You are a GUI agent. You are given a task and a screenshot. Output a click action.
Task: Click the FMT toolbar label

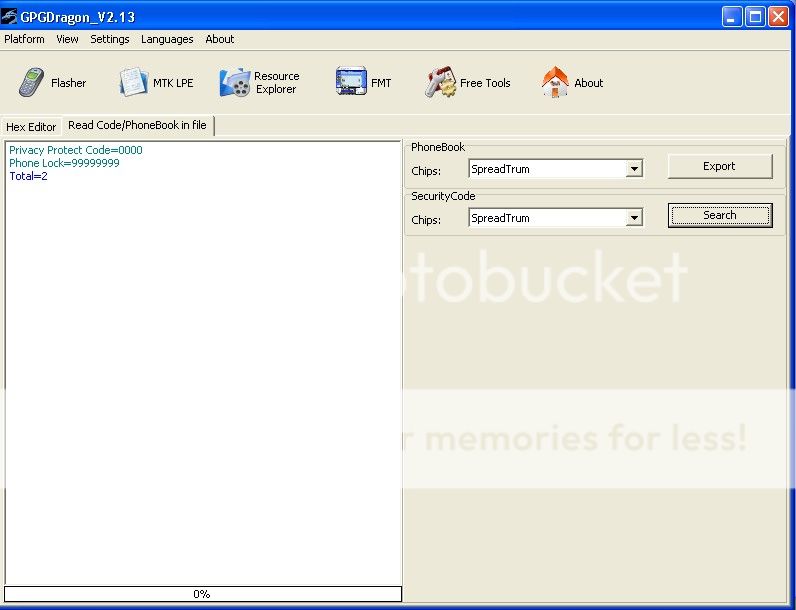point(381,83)
